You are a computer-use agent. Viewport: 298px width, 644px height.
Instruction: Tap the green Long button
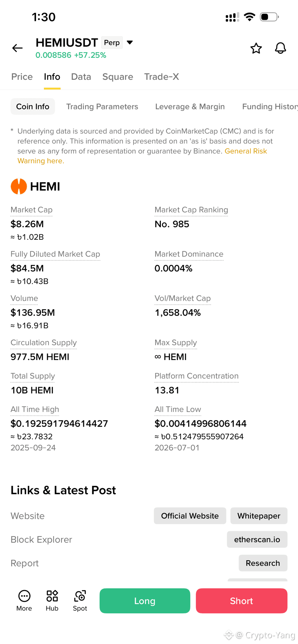click(x=145, y=601)
